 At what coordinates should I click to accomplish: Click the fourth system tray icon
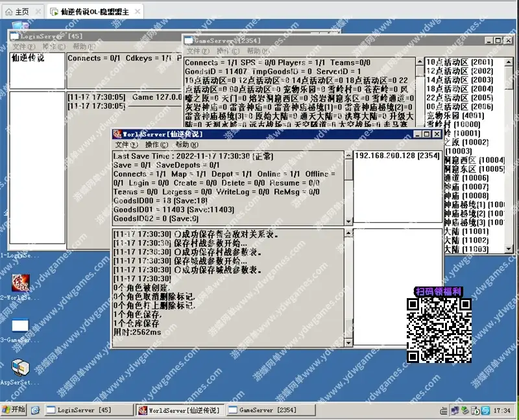coord(476,411)
